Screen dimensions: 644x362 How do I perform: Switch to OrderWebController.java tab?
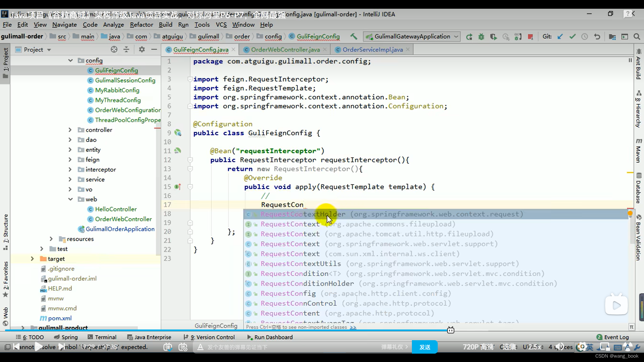[x=285, y=50]
